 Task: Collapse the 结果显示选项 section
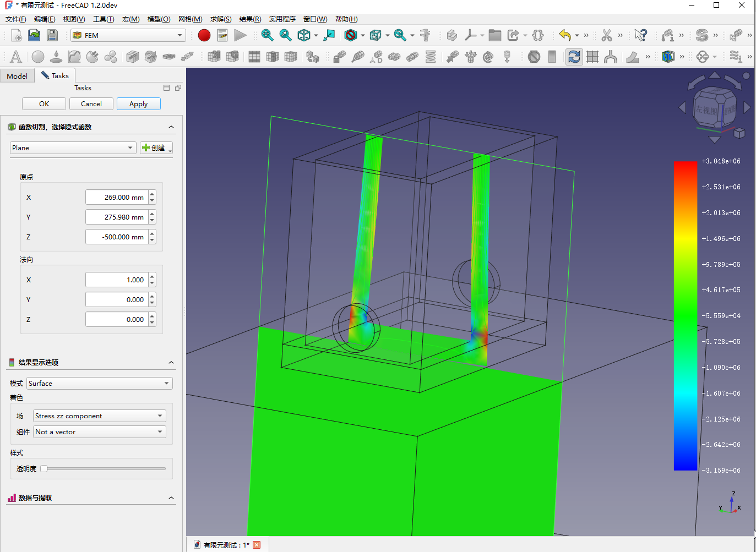click(171, 363)
